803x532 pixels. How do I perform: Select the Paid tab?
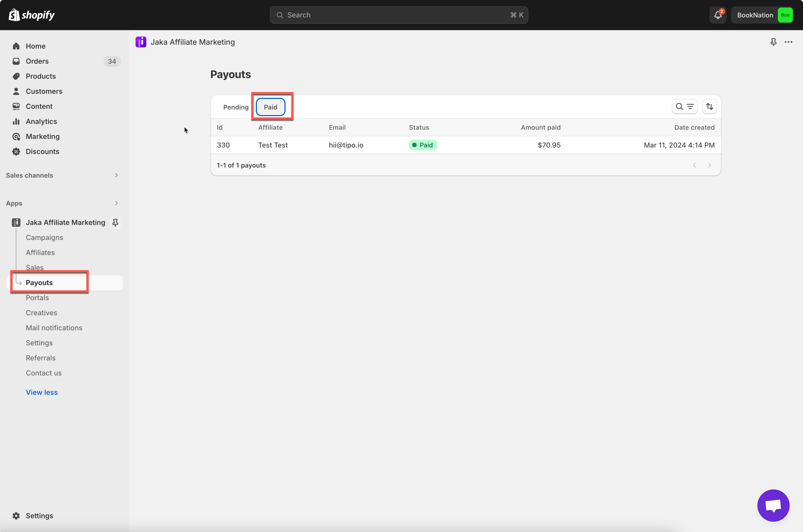pos(270,107)
